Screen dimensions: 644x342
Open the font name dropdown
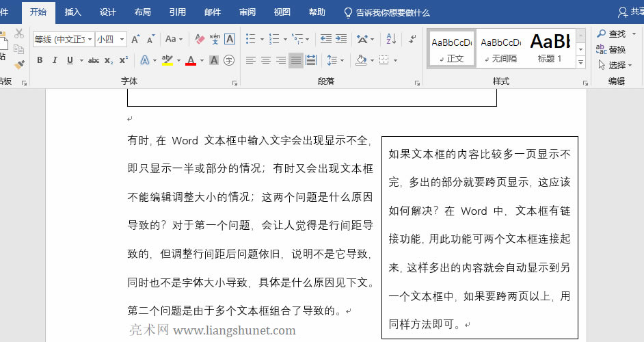pos(90,40)
